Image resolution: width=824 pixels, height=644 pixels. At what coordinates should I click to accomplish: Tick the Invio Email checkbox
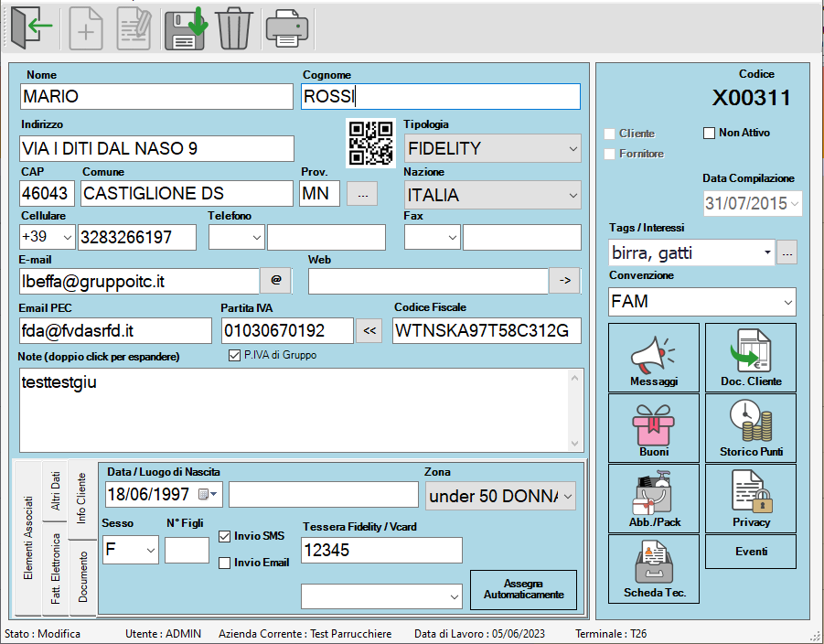(225, 563)
